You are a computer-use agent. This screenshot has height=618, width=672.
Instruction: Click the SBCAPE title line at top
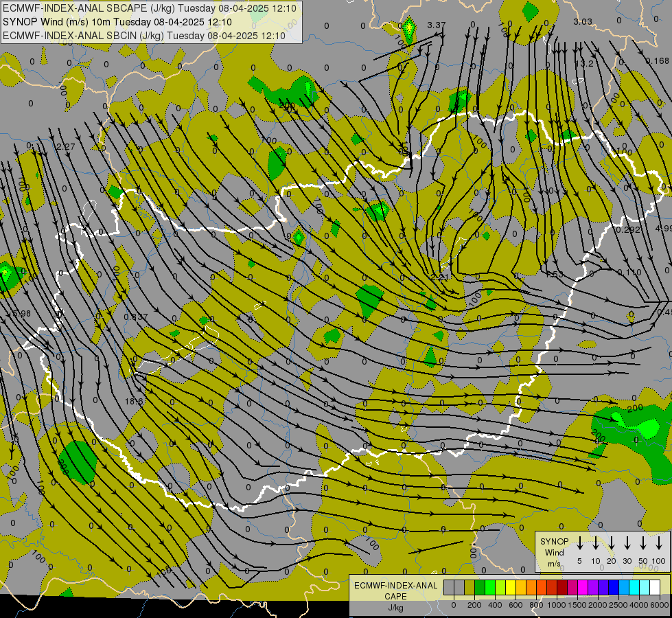(150, 8)
